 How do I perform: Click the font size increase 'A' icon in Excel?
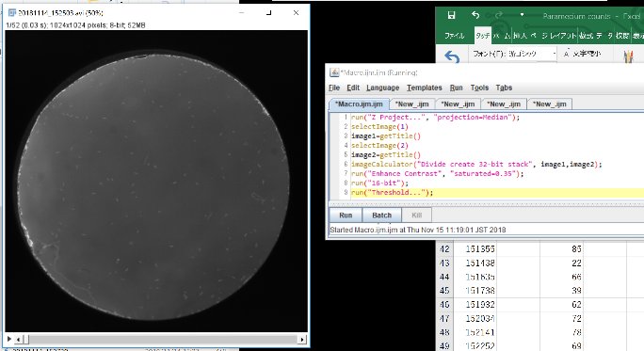click(567, 54)
